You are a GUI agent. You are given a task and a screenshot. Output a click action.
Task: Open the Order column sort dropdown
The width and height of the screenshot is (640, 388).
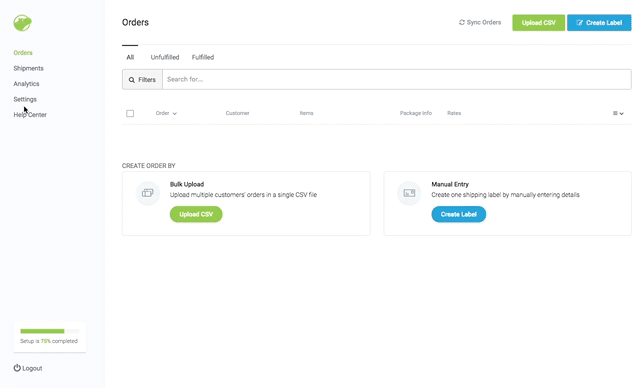[166, 113]
